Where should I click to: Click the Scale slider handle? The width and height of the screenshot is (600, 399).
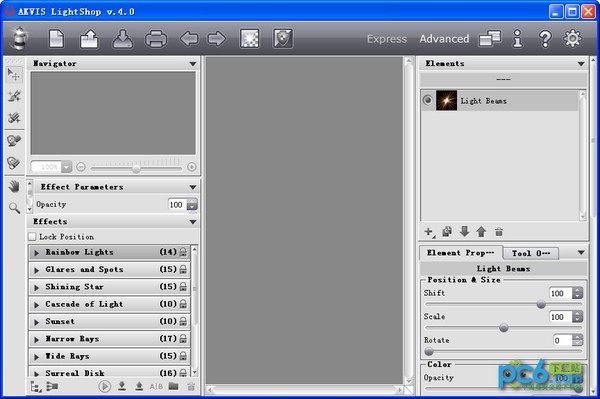point(504,328)
